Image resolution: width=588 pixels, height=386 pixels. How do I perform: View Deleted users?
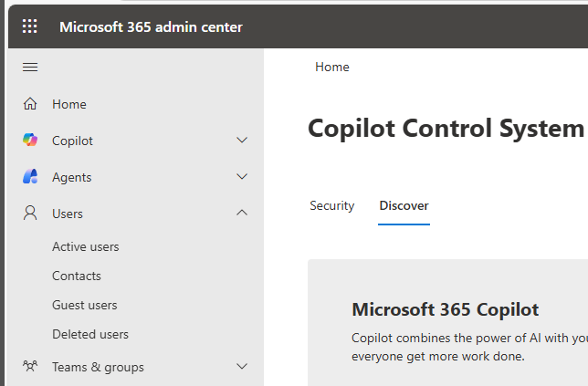[90, 334]
